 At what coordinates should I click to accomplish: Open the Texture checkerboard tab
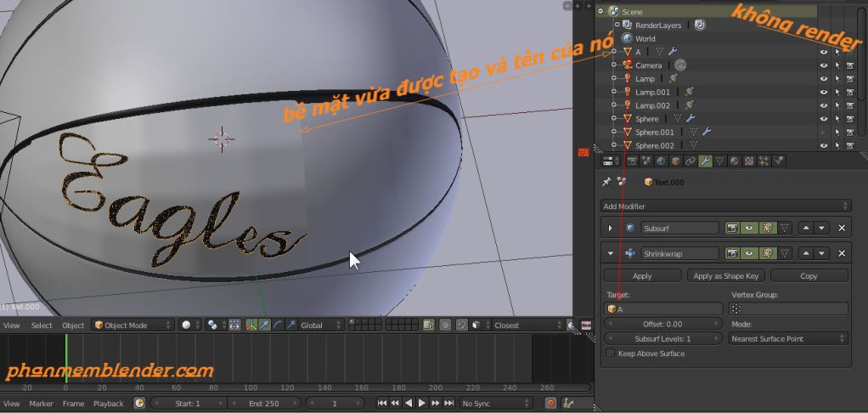pos(749,161)
